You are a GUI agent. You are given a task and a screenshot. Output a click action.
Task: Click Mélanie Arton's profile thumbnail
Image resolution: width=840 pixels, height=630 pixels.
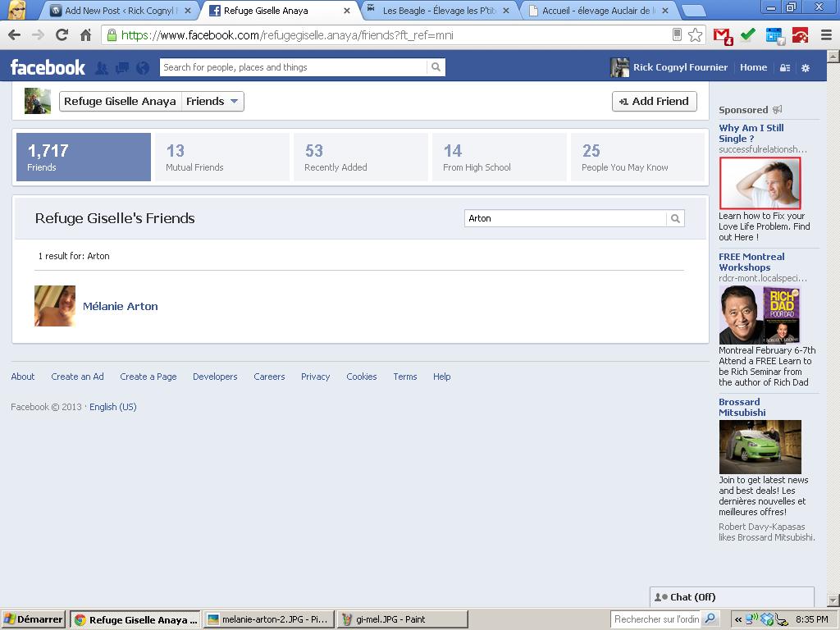coord(55,306)
